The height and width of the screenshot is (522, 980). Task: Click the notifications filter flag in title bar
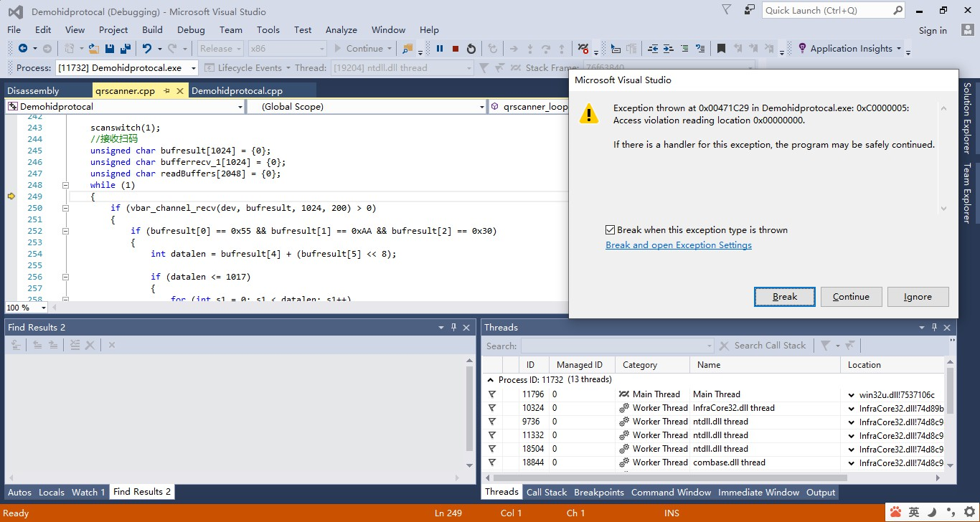[727, 10]
